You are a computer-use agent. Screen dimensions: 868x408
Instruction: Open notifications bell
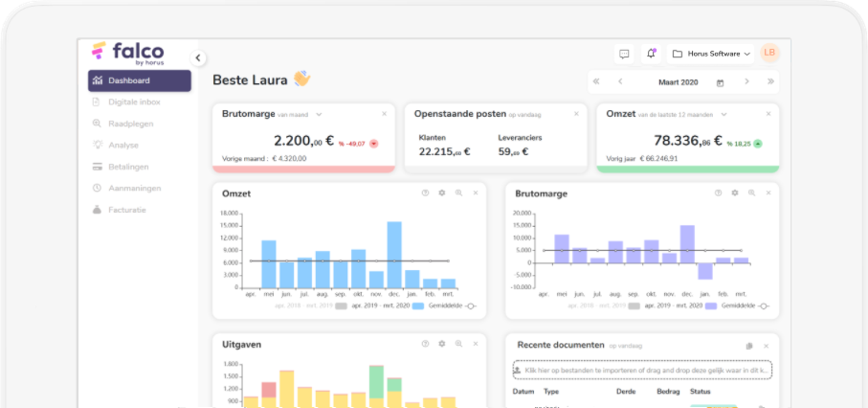[651, 54]
